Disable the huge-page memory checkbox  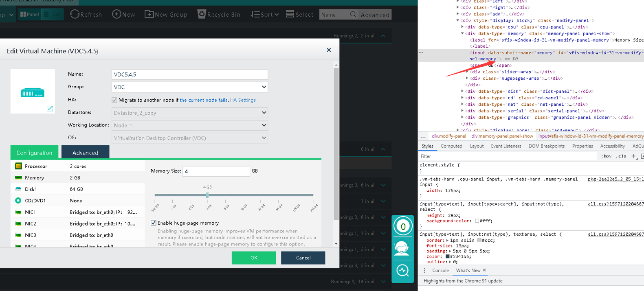pos(154,223)
